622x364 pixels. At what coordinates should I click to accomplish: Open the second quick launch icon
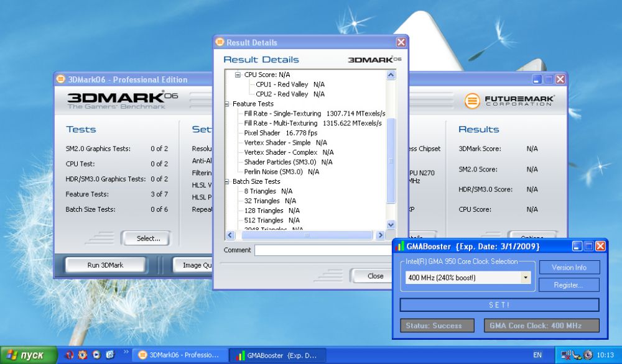83,355
